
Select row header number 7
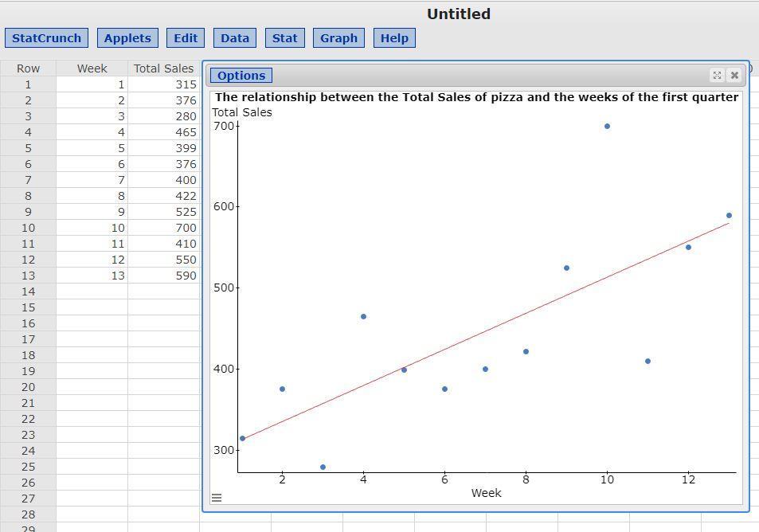28,180
